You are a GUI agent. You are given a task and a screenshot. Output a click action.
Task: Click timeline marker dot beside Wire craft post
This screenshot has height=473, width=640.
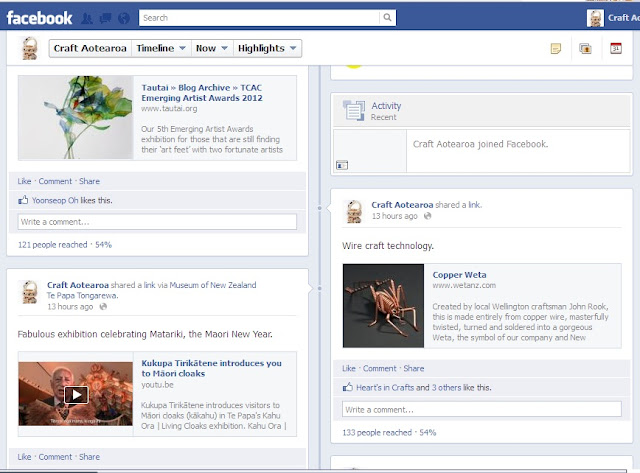pyautogui.click(x=320, y=208)
